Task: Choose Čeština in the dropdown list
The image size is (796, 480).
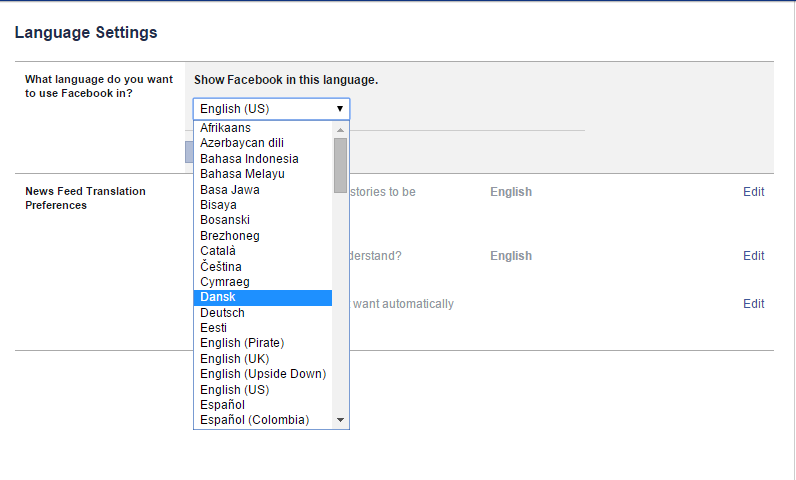Action: pos(263,267)
